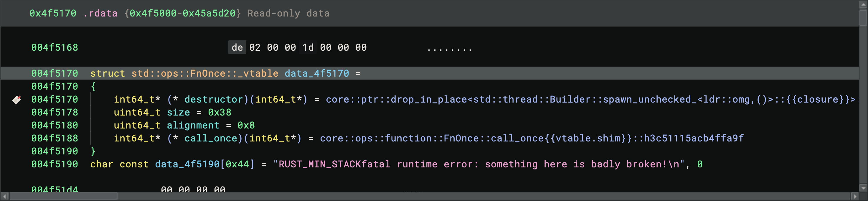Follow the FnOnce::call_once vtable.shim link
868x201 pixels.
(532, 138)
